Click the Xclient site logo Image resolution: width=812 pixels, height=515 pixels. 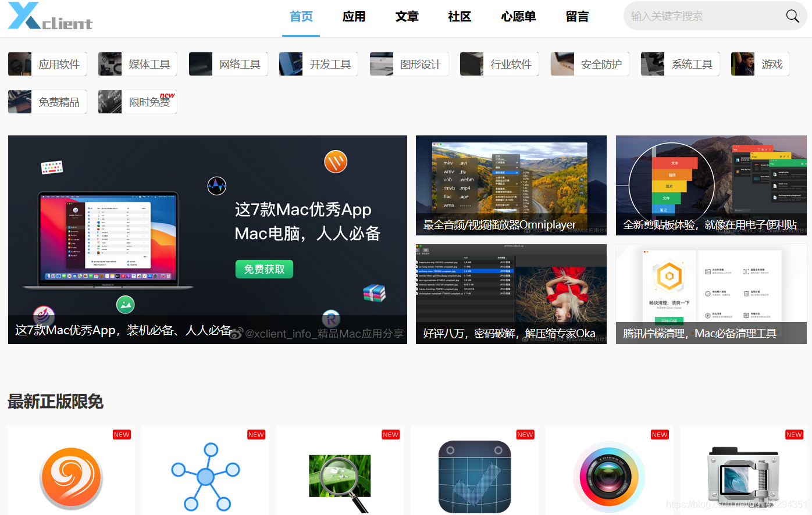[50, 16]
